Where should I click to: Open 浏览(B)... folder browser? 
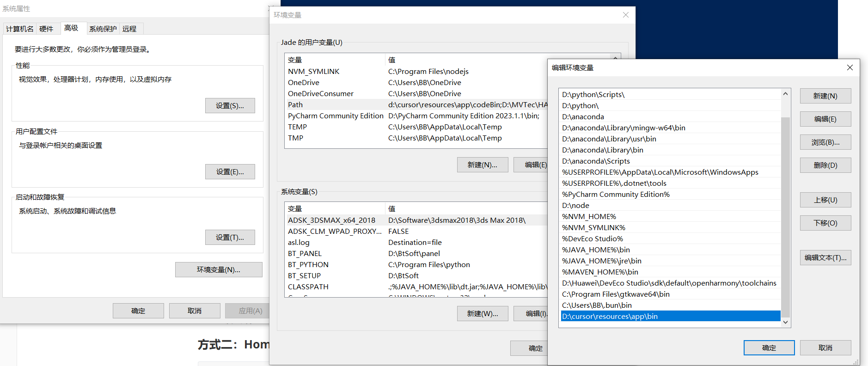pos(825,142)
